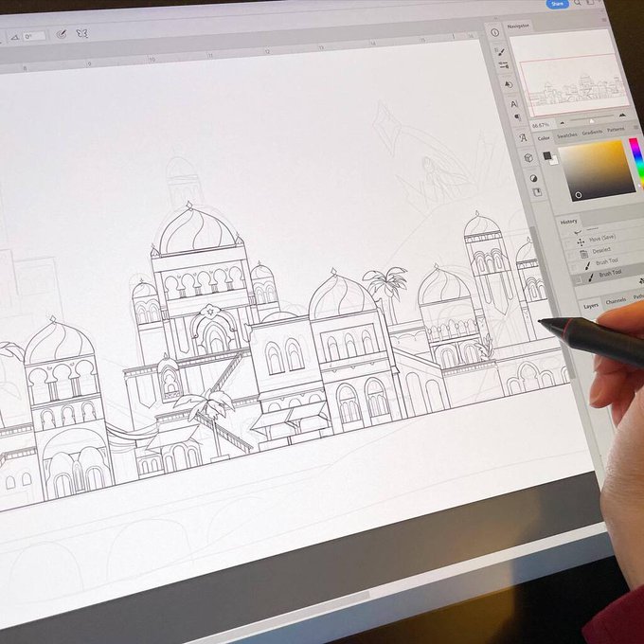Click the zoom in large mountains icon
Viewport: 644px width, 644px height.
pos(622,116)
